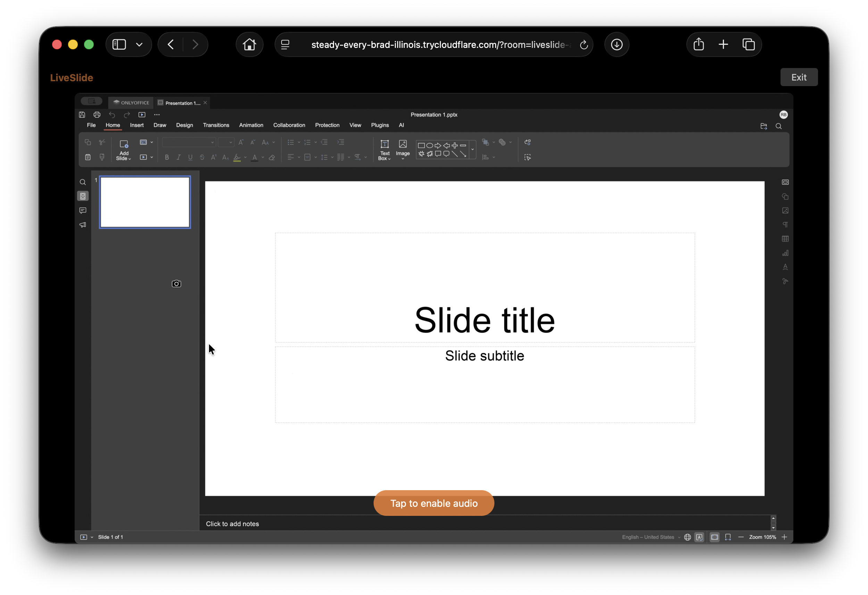Toggle italic formatting
This screenshot has width=868, height=595.
point(178,157)
